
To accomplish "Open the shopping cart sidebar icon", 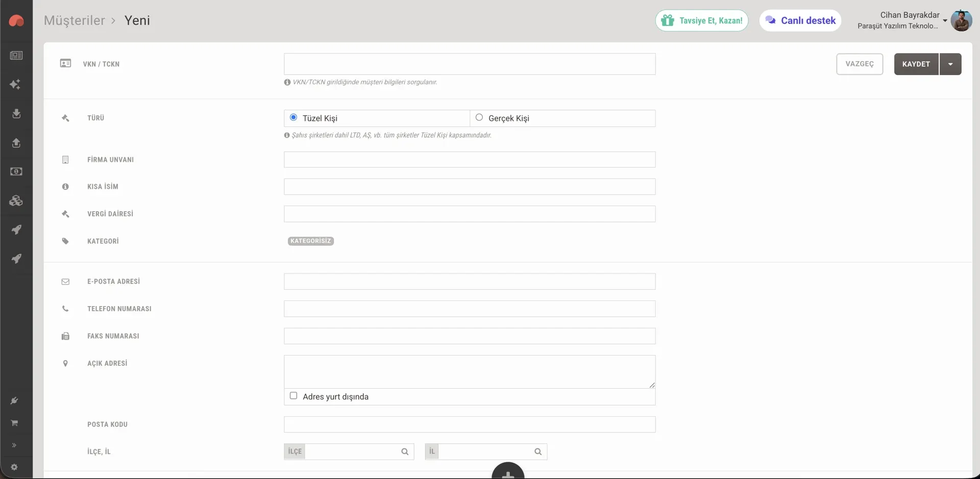I will (x=14, y=423).
